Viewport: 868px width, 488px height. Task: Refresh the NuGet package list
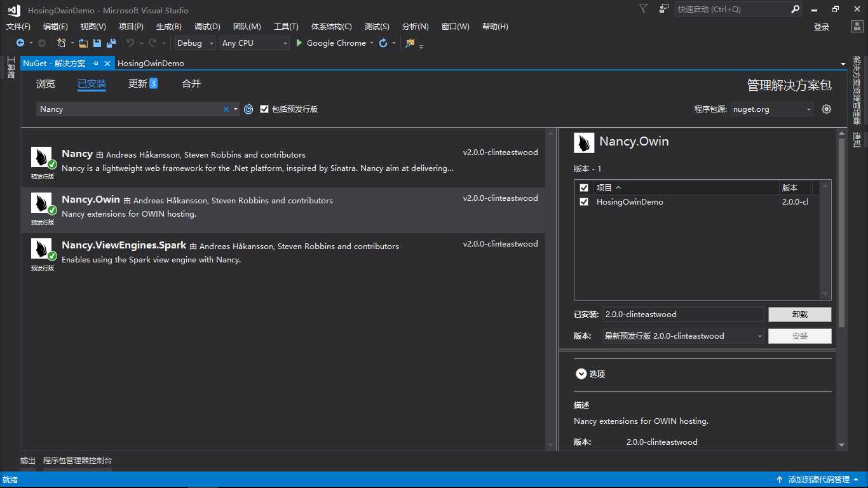[248, 109]
